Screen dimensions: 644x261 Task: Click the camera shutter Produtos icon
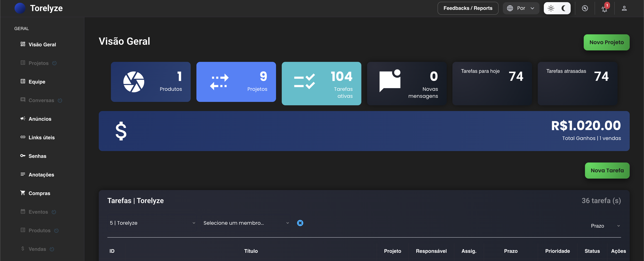pyautogui.click(x=134, y=82)
